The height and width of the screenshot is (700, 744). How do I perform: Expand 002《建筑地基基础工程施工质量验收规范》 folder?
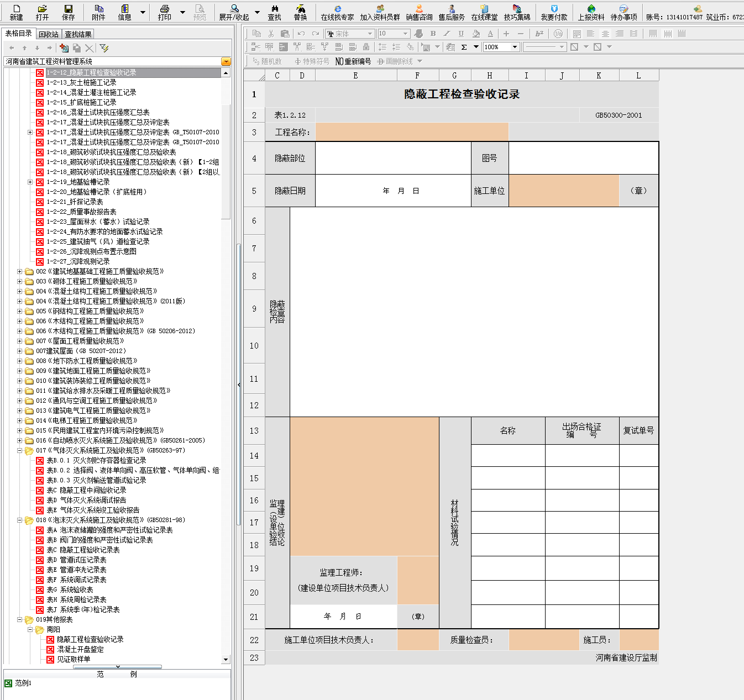point(20,271)
